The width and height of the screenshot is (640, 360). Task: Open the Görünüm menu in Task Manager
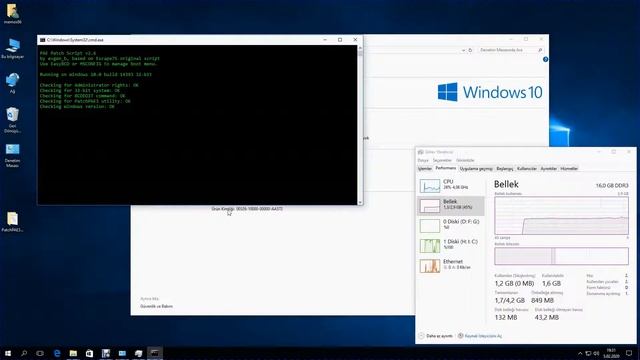point(465,160)
